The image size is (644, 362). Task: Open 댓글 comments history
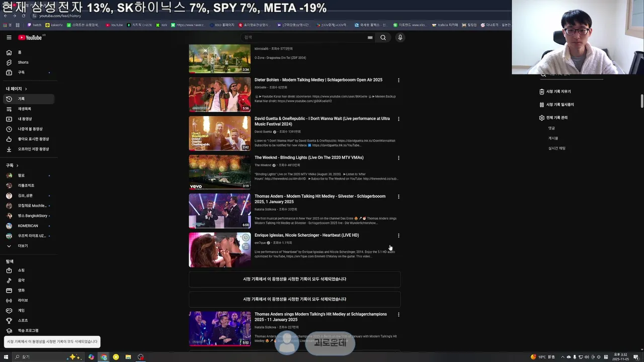coord(551,128)
